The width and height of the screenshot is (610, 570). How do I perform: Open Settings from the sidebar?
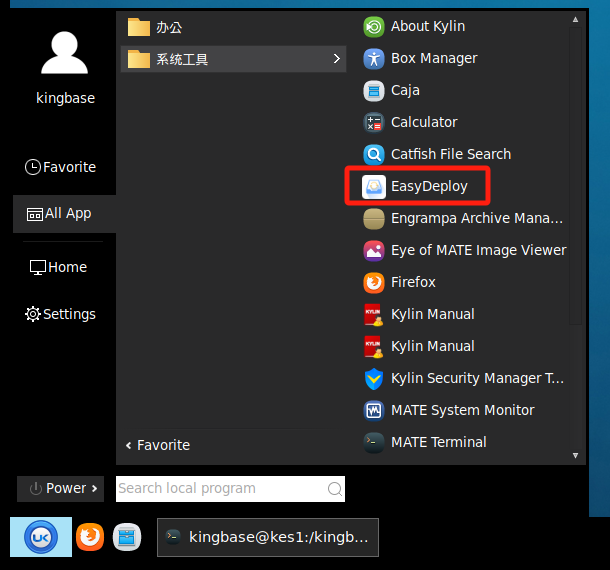pos(60,314)
